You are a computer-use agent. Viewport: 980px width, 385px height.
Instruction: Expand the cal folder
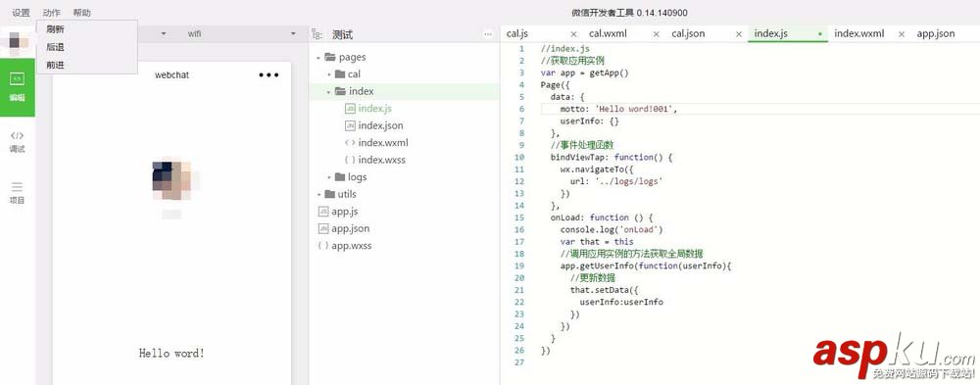coord(329,74)
